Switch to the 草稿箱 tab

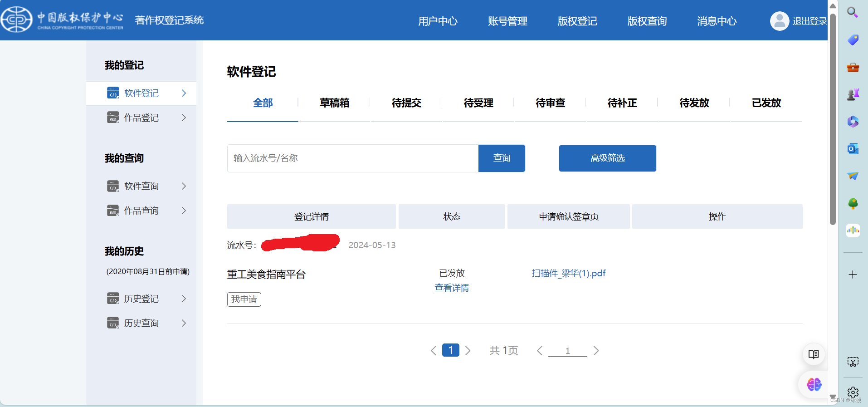coord(335,103)
